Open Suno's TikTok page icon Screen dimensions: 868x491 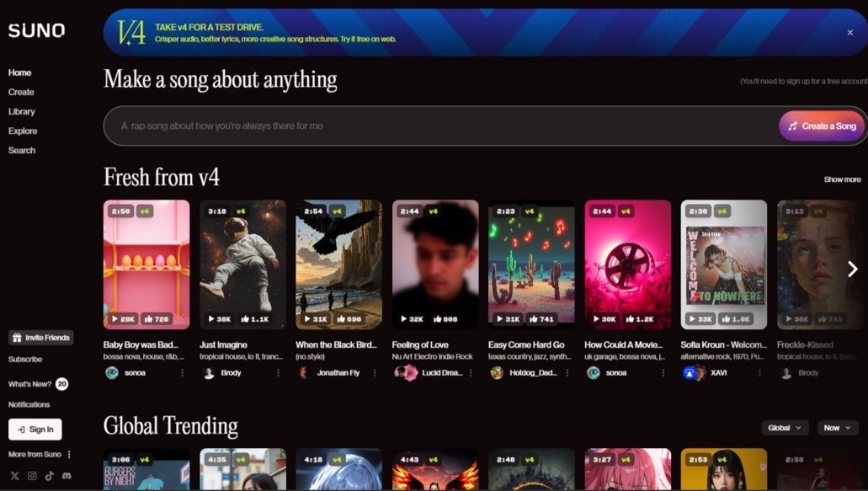tap(50, 476)
